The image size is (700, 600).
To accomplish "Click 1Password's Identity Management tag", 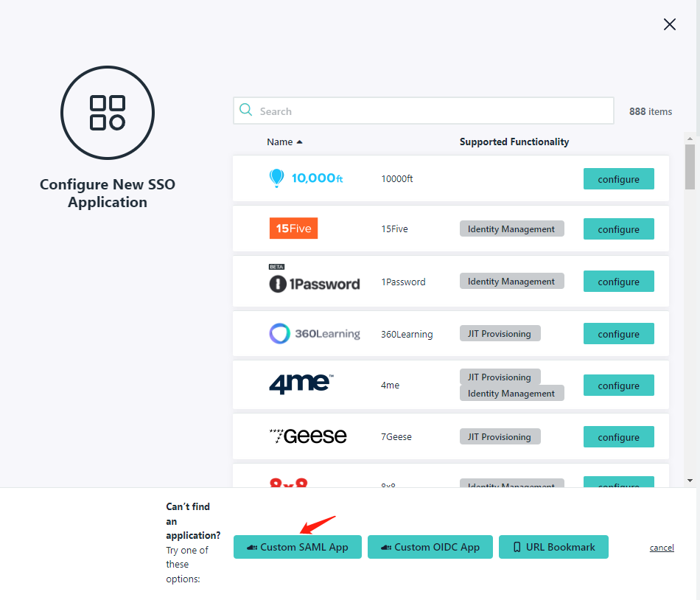I will (x=511, y=282).
